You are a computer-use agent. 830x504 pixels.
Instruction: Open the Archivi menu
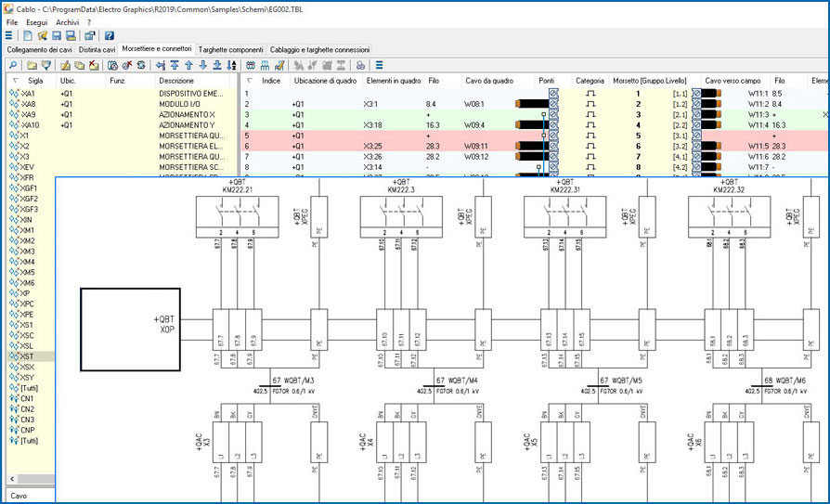pos(67,21)
